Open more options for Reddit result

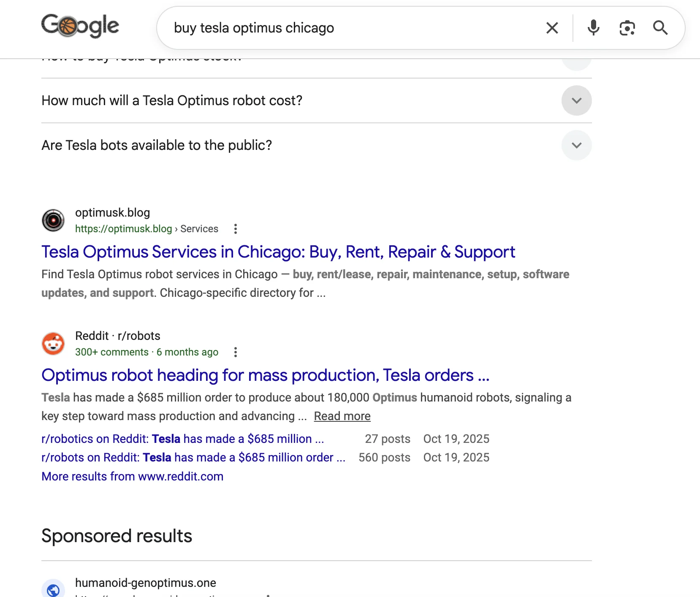pyautogui.click(x=236, y=352)
